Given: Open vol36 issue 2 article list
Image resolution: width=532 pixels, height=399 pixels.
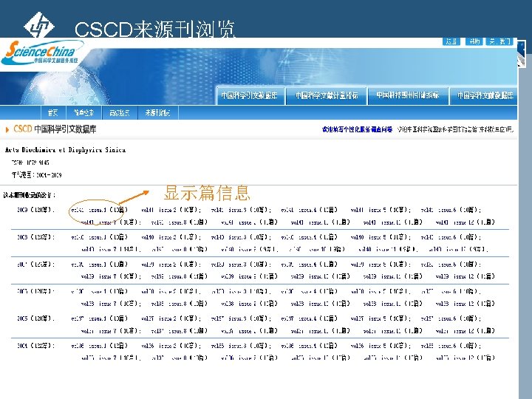Looking at the screenshot, I should coord(171,346).
